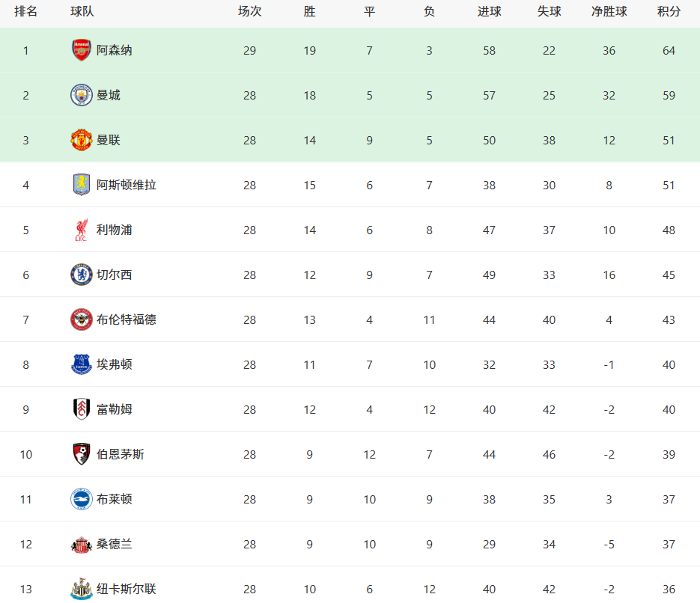Click the Manchester United crest icon
Image resolution: width=700 pixels, height=603 pixels.
pyautogui.click(x=81, y=141)
